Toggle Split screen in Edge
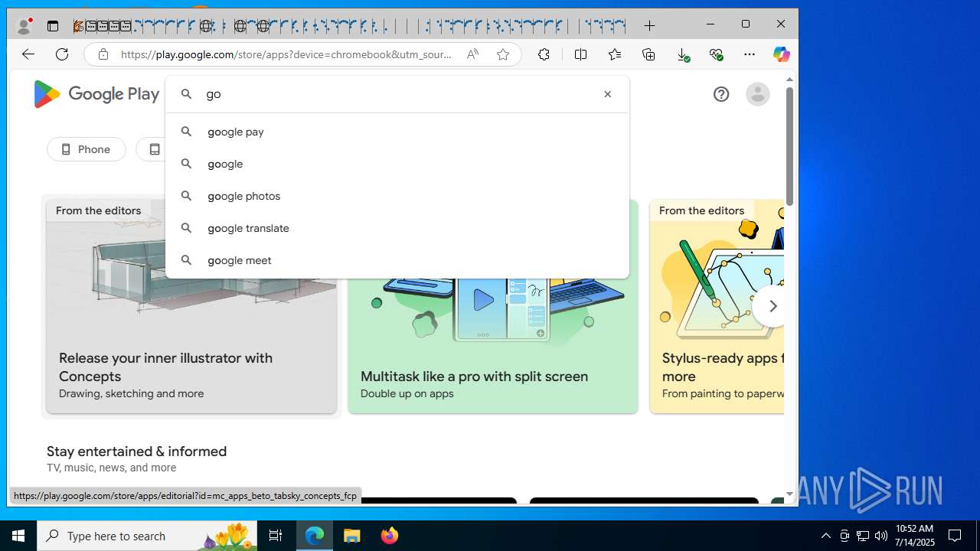This screenshot has height=551, width=980. (581, 54)
